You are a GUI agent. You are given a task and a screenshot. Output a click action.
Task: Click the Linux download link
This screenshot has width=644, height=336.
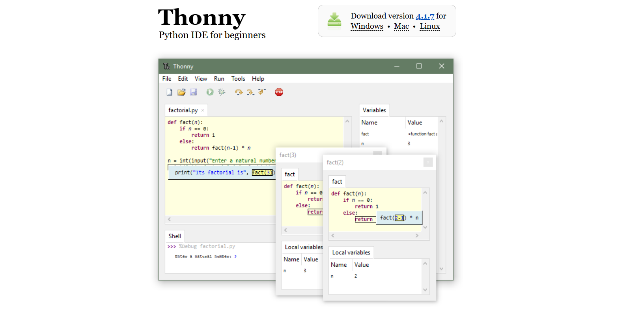pos(429,26)
